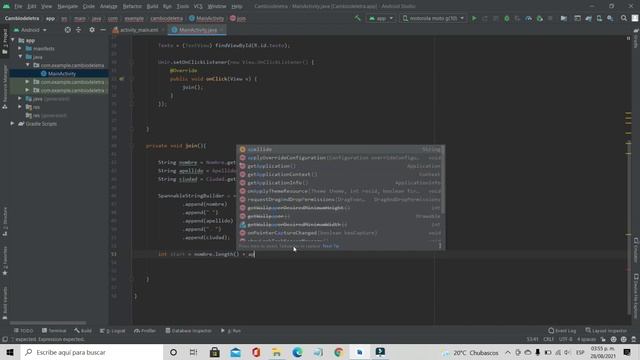Select the MainActivity.java editor tab
The width and height of the screenshot is (640, 360).
point(198,30)
